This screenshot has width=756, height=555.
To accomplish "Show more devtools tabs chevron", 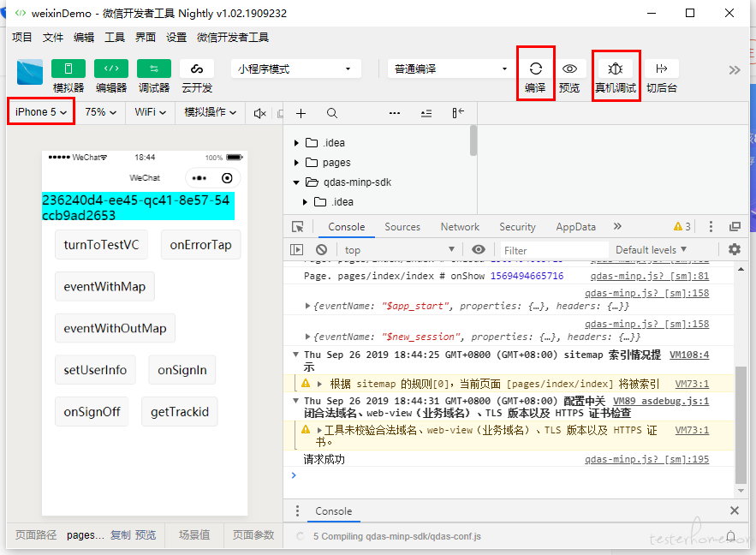I will click(617, 226).
